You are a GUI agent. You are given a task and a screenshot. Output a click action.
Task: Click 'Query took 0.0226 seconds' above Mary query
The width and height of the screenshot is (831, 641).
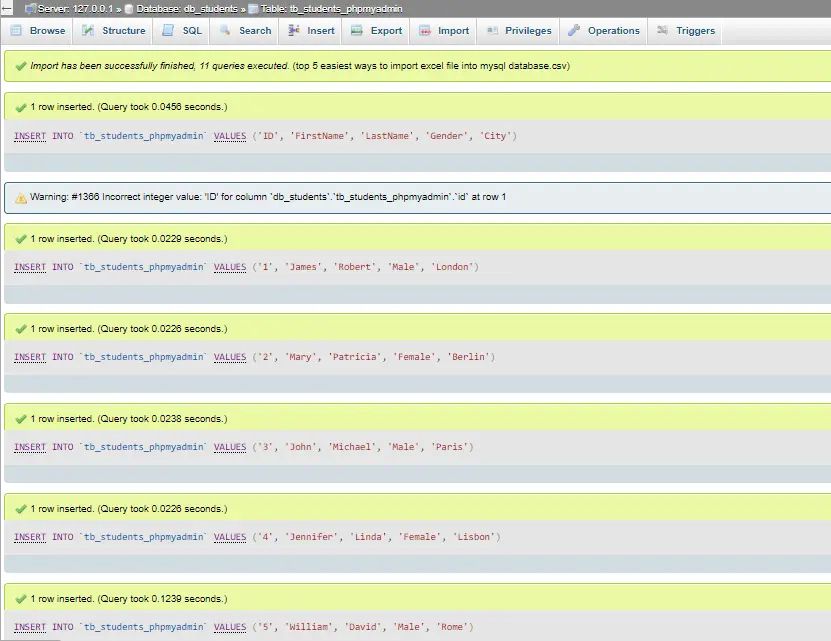tap(162, 329)
